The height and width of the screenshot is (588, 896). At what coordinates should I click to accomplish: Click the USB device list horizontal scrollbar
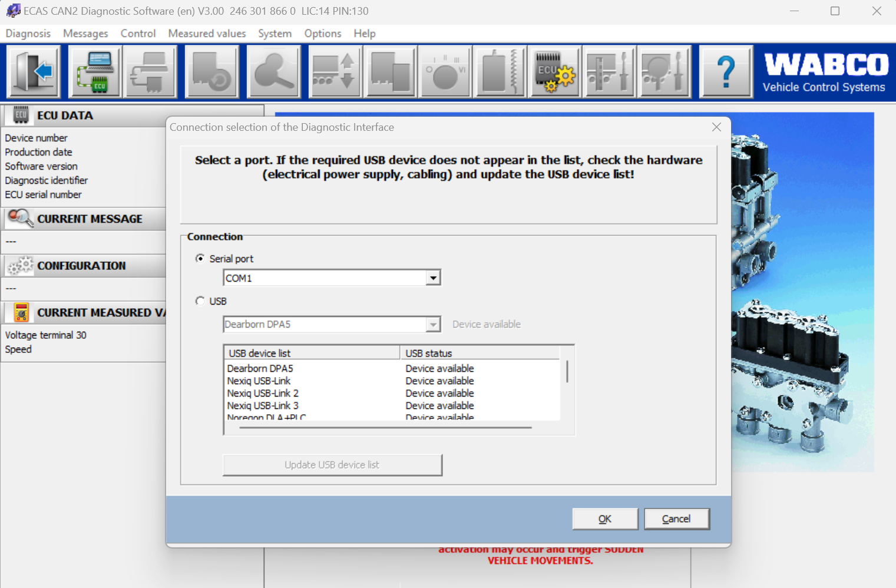pos(386,427)
